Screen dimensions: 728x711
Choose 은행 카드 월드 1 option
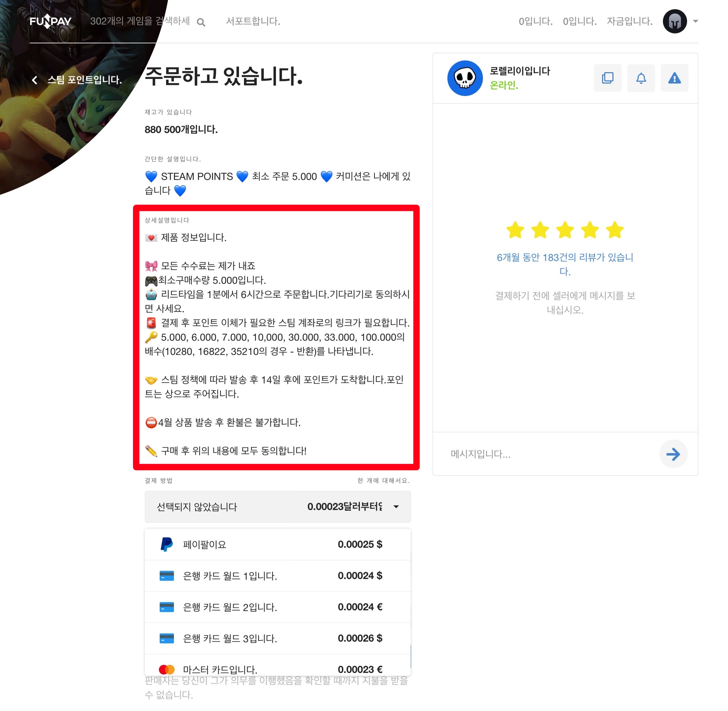point(278,576)
